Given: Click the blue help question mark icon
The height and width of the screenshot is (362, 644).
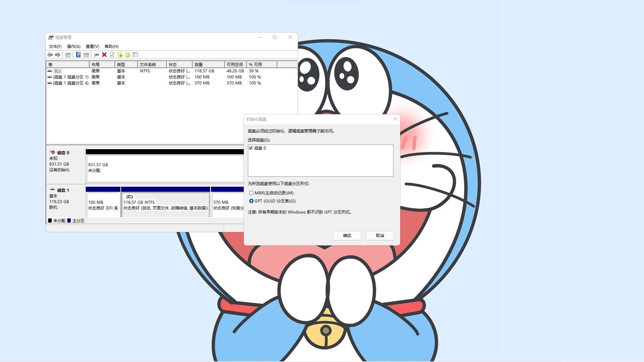Looking at the screenshot, I should point(78,55).
